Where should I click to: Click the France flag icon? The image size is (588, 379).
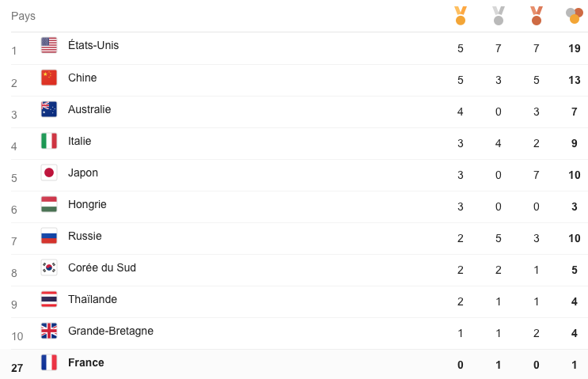point(49,362)
